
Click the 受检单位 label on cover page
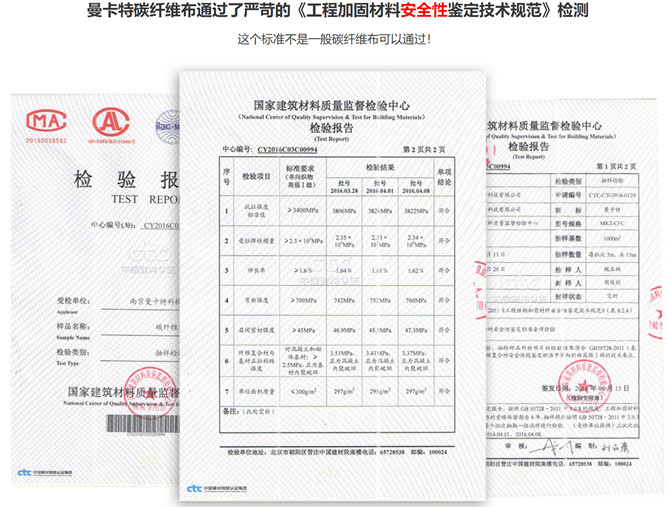pyautogui.click(x=74, y=301)
